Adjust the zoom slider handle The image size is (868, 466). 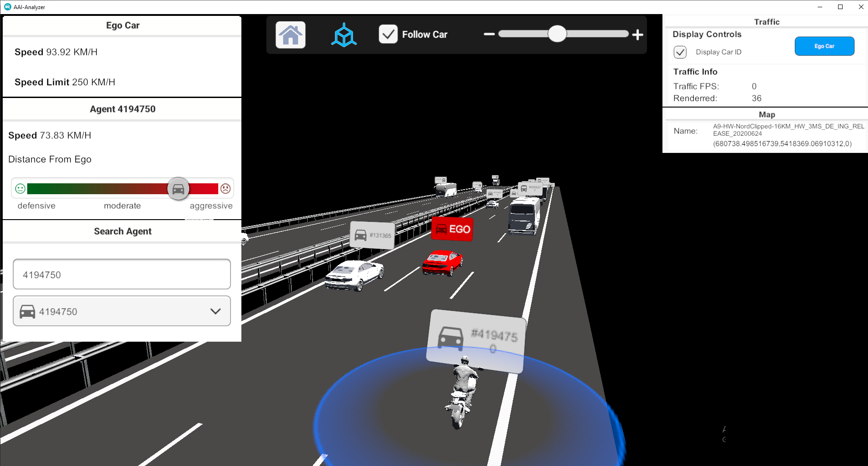click(x=557, y=34)
